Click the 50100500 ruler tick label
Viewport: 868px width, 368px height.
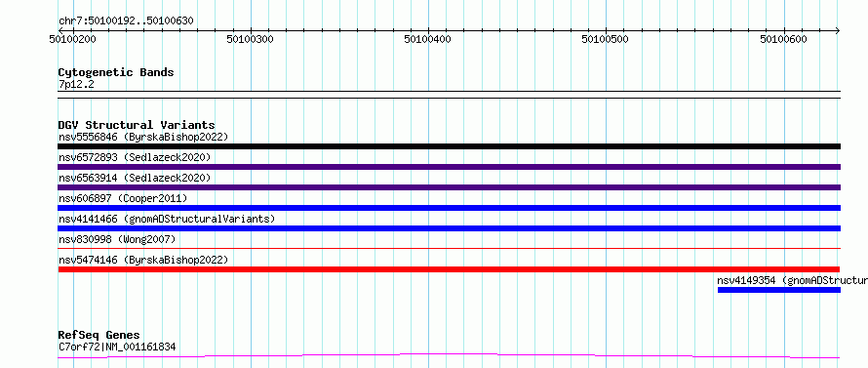(606, 39)
